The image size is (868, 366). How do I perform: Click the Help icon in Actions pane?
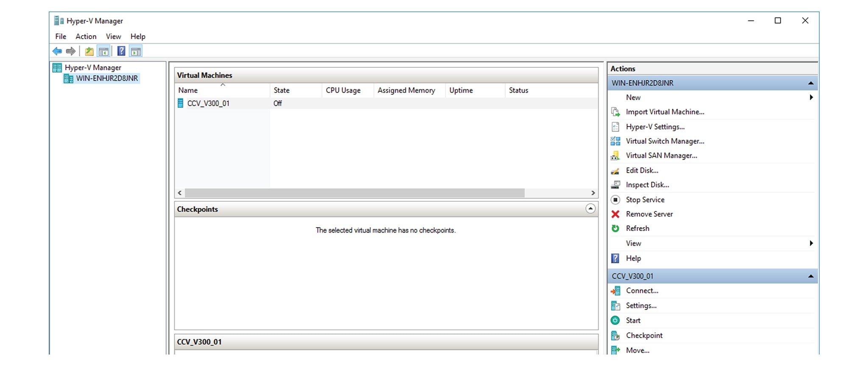tap(615, 258)
